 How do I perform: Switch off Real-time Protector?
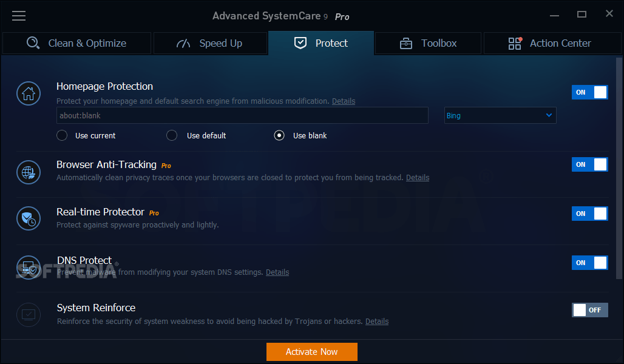(x=590, y=214)
